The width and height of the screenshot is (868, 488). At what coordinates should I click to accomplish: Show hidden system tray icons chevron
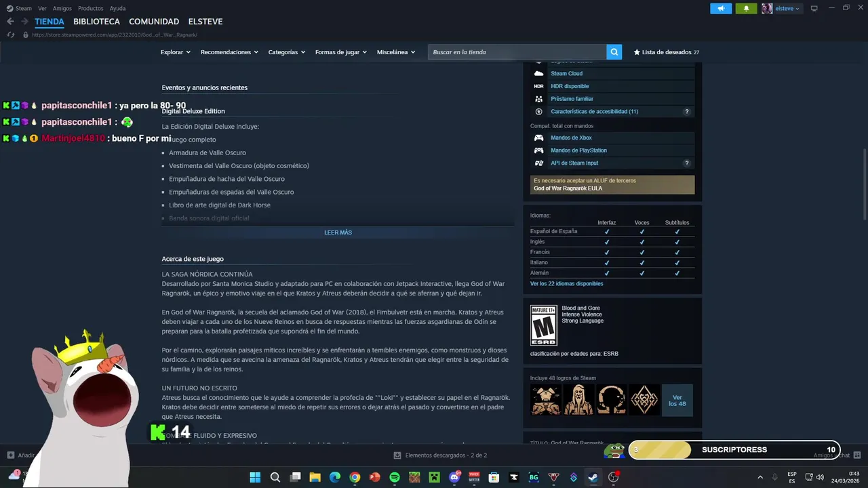(759, 477)
